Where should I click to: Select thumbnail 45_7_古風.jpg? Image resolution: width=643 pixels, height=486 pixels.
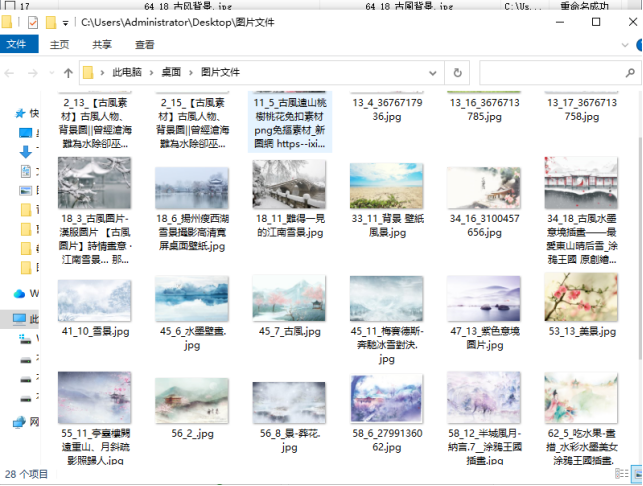289,298
